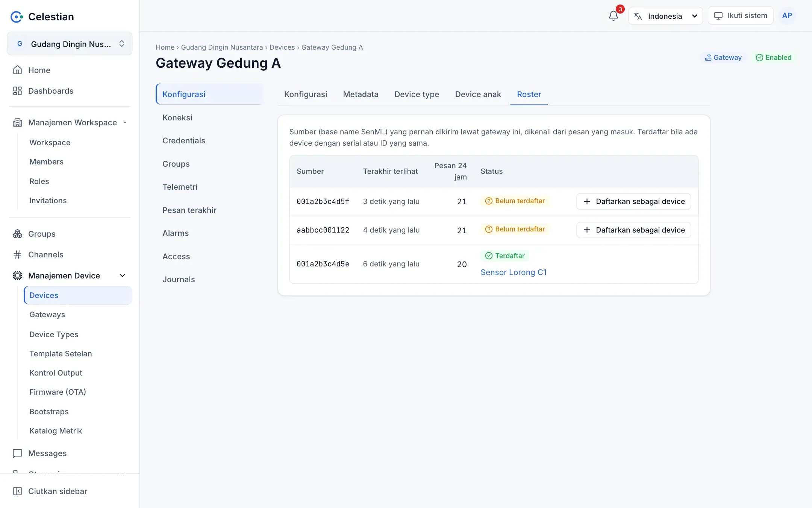Go to Devices in breadcrumb
The image size is (812, 508).
click(282, 47)
